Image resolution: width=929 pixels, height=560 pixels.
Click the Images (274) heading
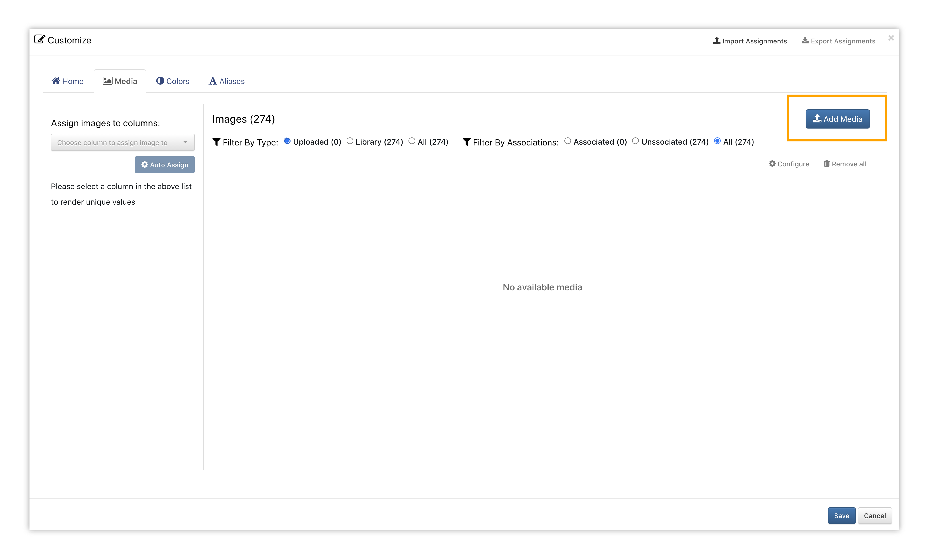click(244, 119)
